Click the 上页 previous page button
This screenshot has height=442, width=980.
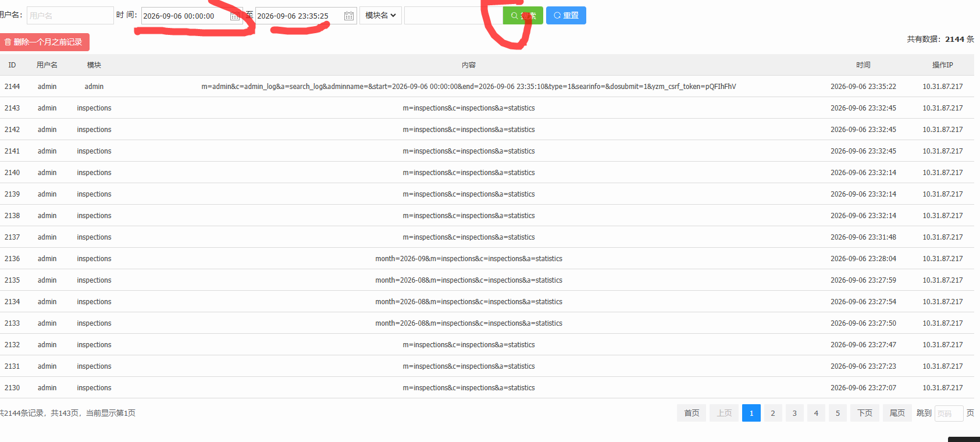724,413
